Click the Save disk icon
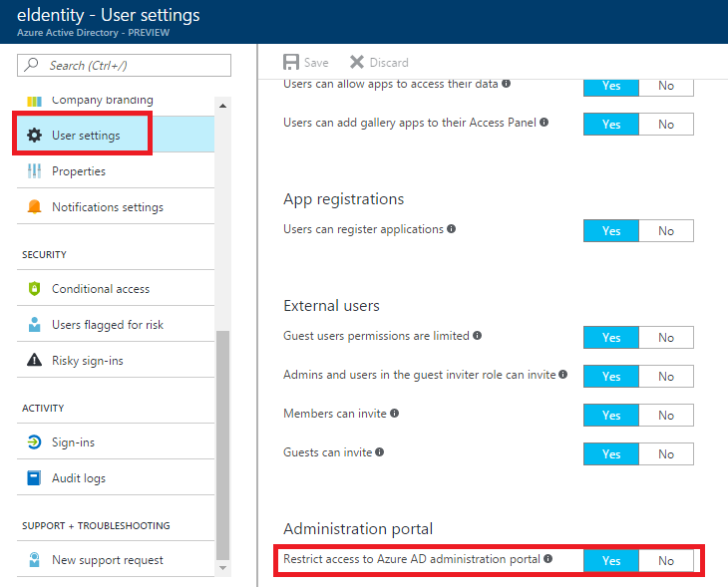Image resolution: width=728 pixels, height=587 pixels. 291,62
